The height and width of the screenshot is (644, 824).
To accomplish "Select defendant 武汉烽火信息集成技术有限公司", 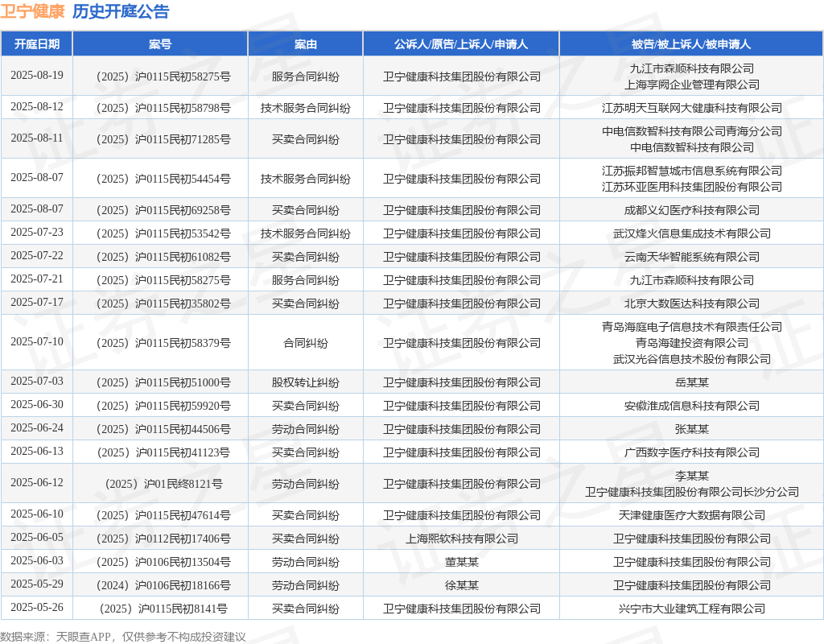I will coord(691,233).
